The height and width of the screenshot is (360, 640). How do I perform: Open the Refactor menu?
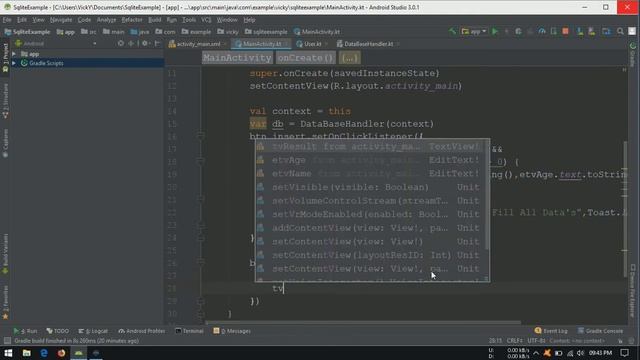pos(132,20)
